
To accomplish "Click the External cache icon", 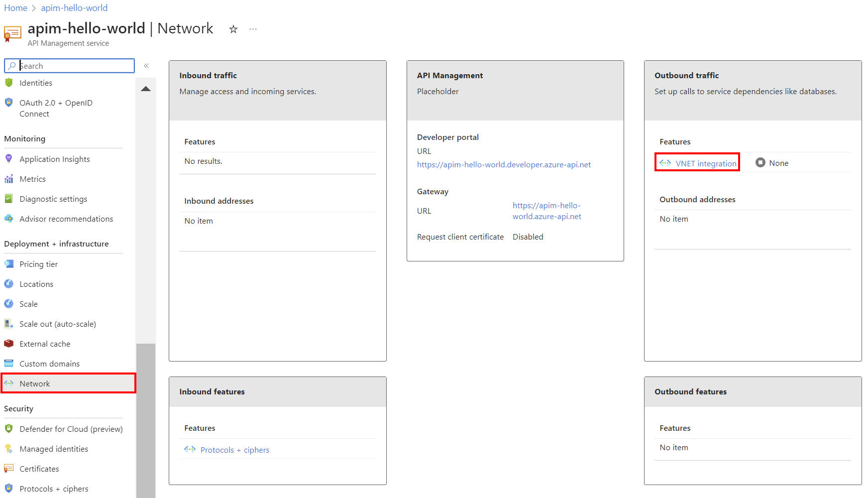I will pyautogui.click(x=9, y=344).
